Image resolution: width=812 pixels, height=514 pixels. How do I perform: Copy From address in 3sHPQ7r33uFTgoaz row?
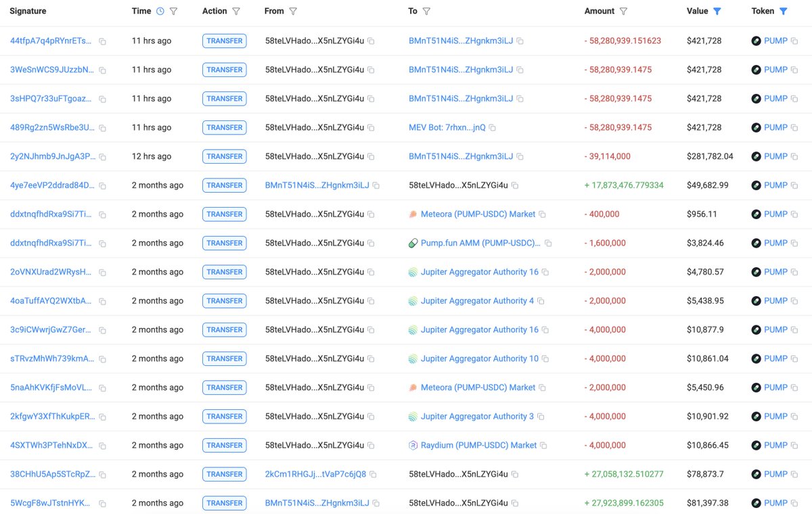(371, 99)
